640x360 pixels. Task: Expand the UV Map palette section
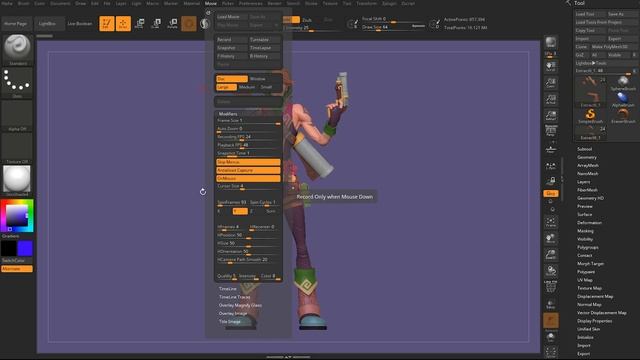585,280
